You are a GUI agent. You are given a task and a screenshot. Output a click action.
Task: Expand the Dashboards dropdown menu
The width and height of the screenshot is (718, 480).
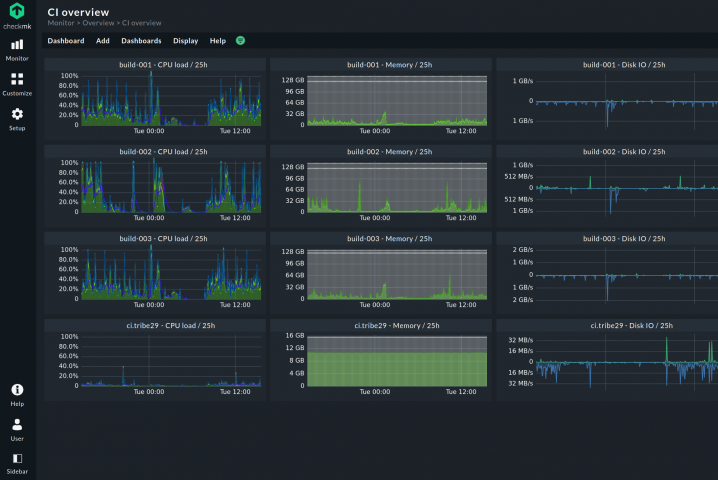coord(141,41)
